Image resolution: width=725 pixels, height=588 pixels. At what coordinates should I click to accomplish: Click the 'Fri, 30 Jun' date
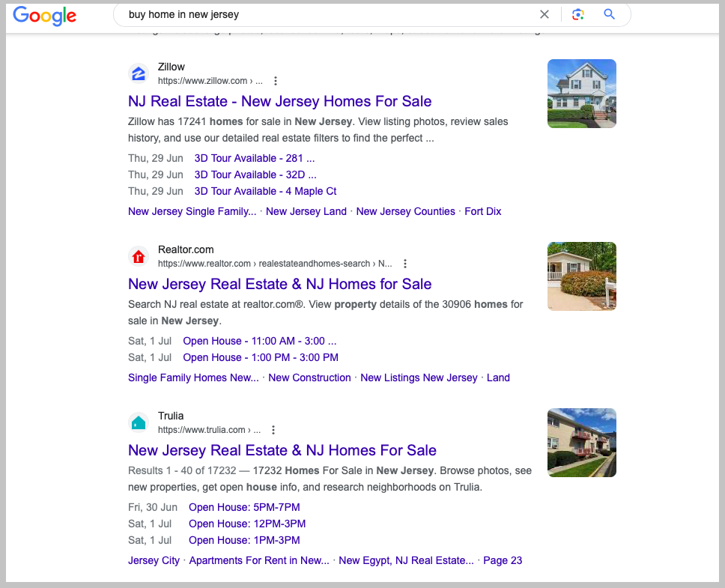coord(153,508)
